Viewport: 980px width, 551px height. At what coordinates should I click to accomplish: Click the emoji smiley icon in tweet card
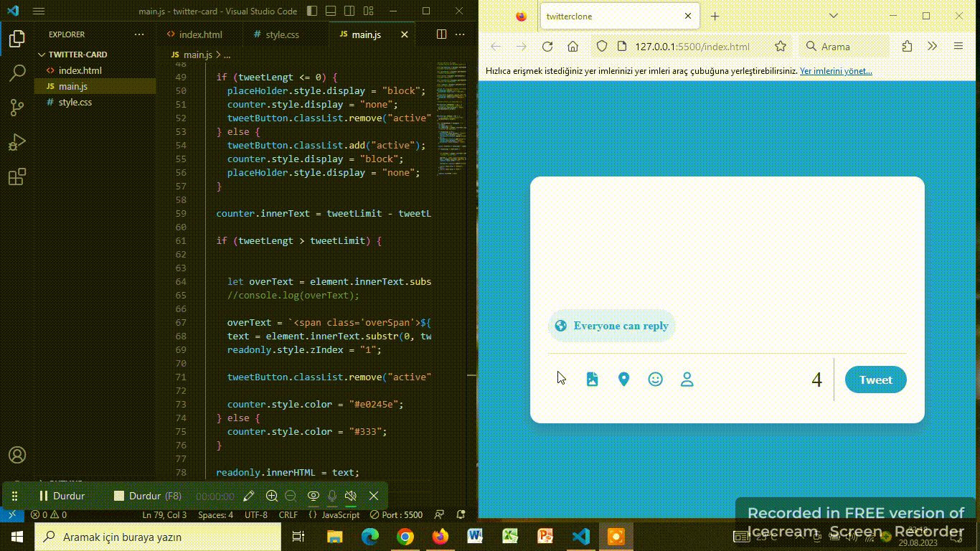(x=655, y=380)
